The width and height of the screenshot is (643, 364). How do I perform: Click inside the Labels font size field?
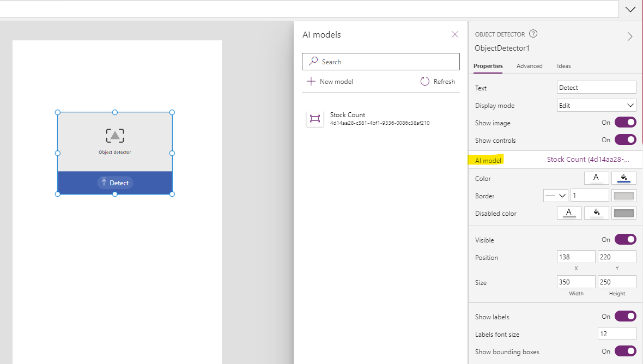pyautogui.click(x=616, y=333)
